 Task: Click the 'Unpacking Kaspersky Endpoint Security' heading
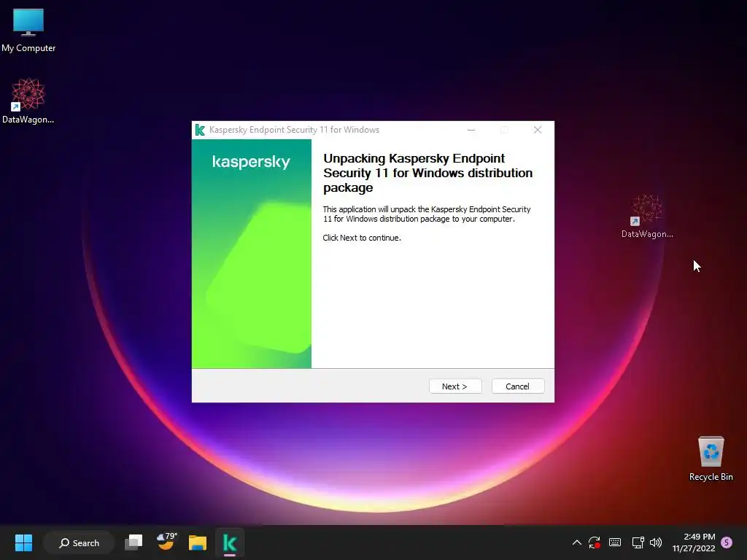click(x=427, y=173)
